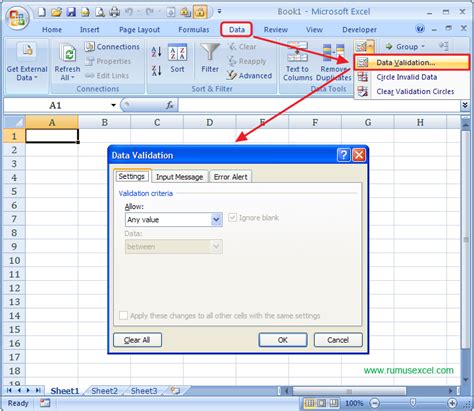Click the Clear All button

[137, 340]
